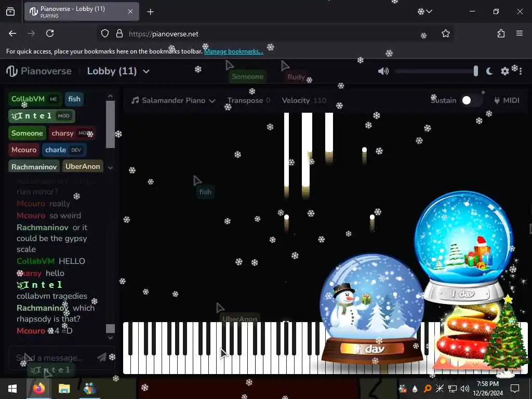The width and height of the screenshot is (532, 399).
Task: Click the Velocity 110 control
Action: pos(304,100)
